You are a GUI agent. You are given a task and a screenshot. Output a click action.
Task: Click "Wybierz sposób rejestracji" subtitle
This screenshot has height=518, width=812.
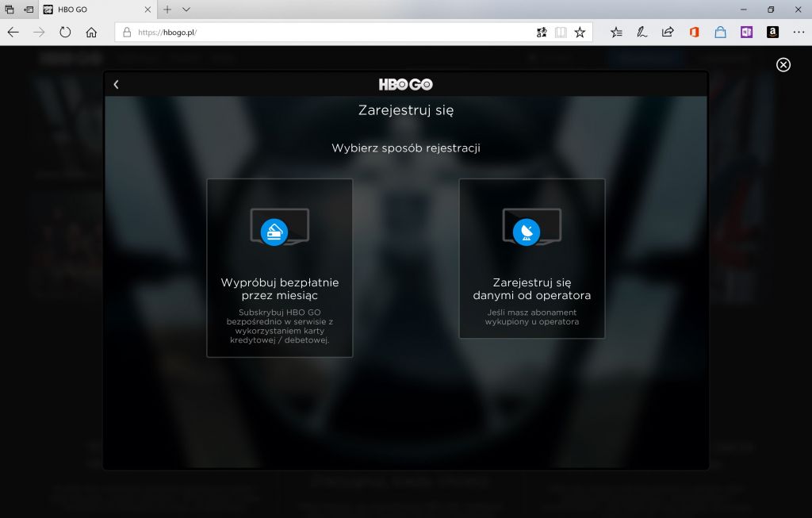point(405,148)
